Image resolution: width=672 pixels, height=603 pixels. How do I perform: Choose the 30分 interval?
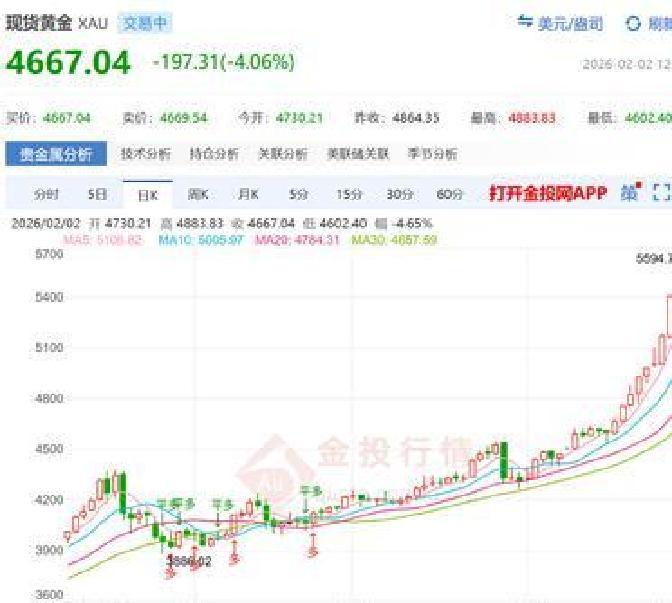coord(399,195)
